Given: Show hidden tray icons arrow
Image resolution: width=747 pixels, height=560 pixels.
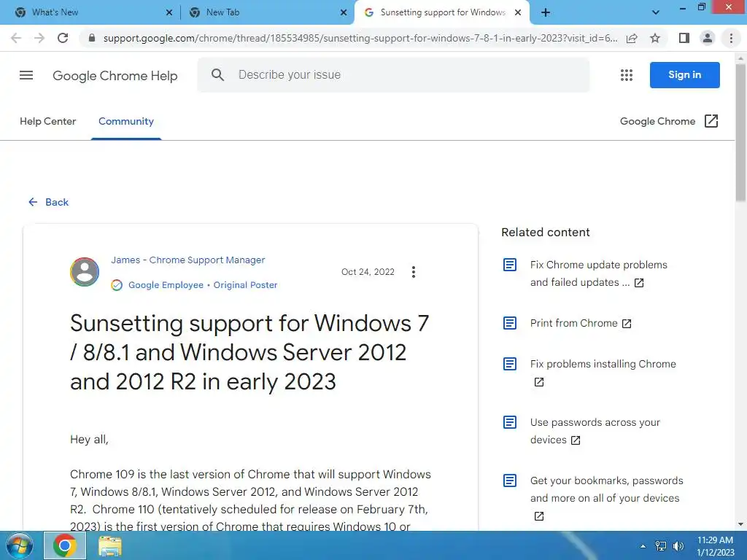Looking at the screenshot, I should 643,546.
